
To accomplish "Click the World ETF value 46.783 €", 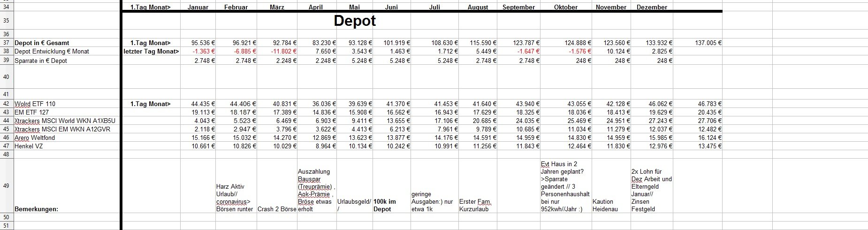I will click(x=709, y=104).
